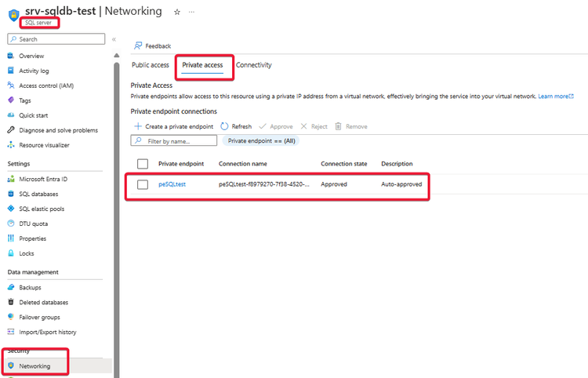Click the Filter by name input field

tap(174, 140)
